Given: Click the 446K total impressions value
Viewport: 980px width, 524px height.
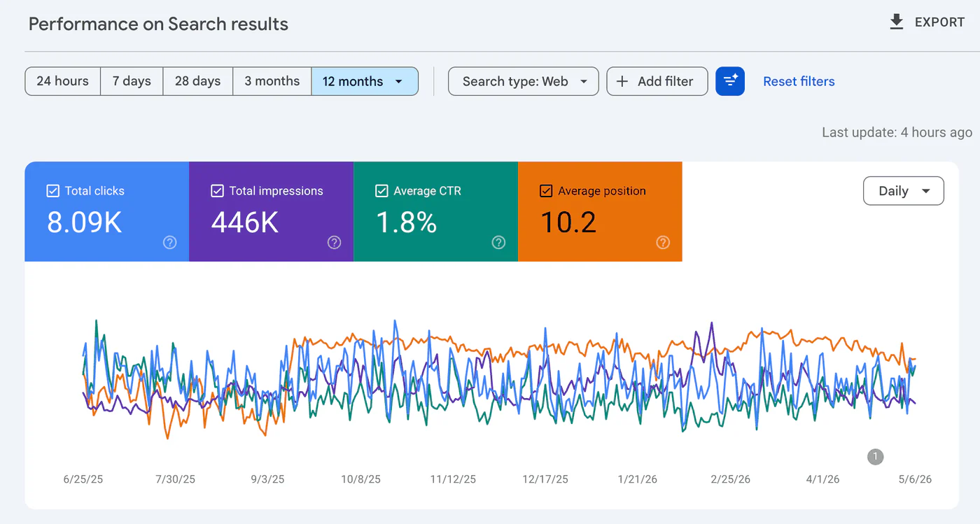Looking at the screenshot, I should 245,222.
